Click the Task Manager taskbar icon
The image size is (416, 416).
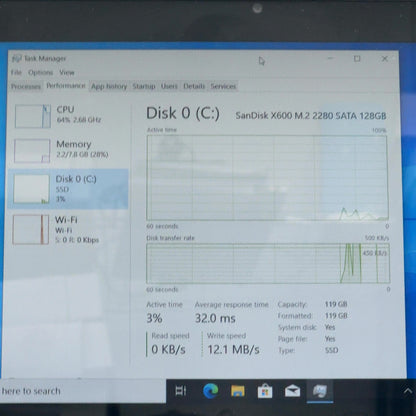(320, 391)
